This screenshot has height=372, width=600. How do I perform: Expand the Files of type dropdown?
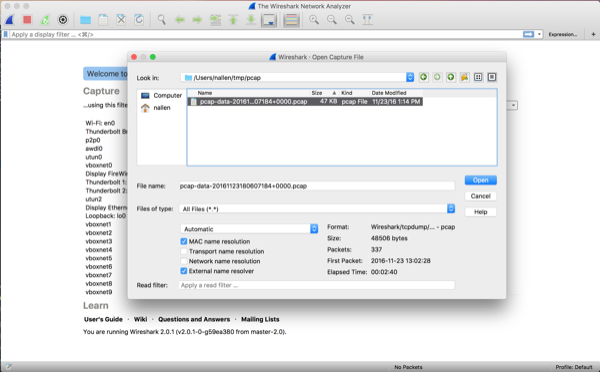point(451,209)
